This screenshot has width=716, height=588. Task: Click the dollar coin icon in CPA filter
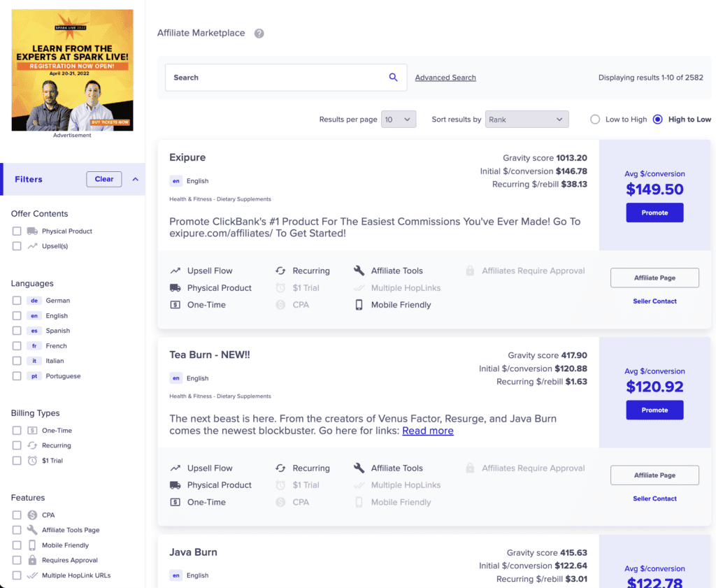(x=32, y=515)
